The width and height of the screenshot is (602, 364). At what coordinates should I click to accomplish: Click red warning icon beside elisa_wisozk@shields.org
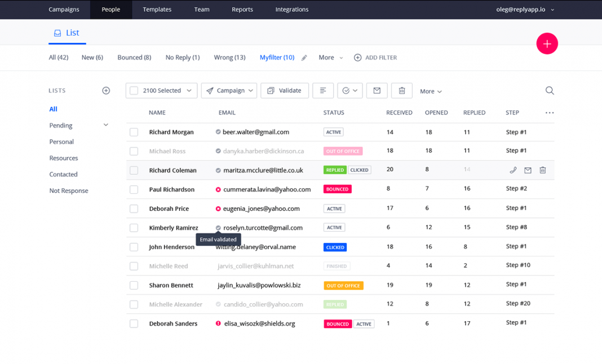pos(218,323)
